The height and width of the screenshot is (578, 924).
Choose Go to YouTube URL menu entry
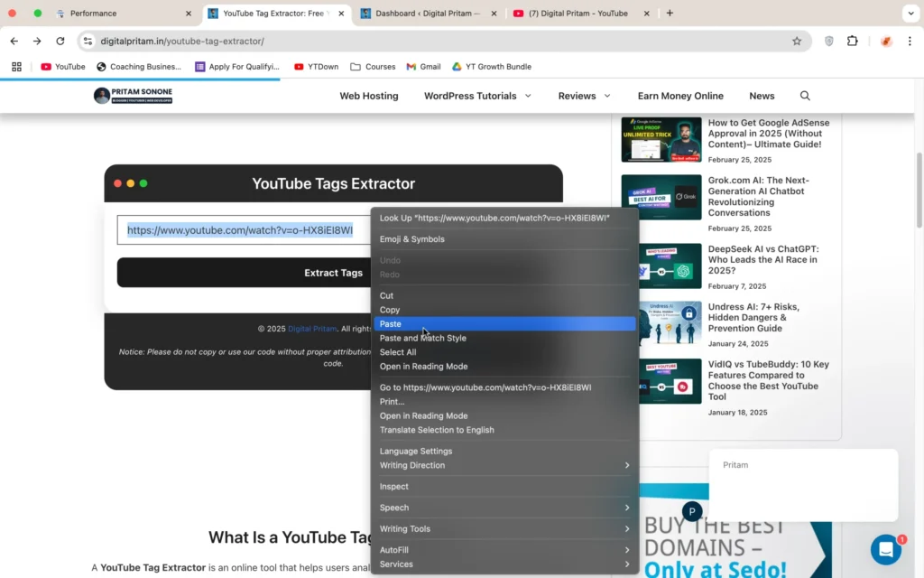tap(504, 387)
